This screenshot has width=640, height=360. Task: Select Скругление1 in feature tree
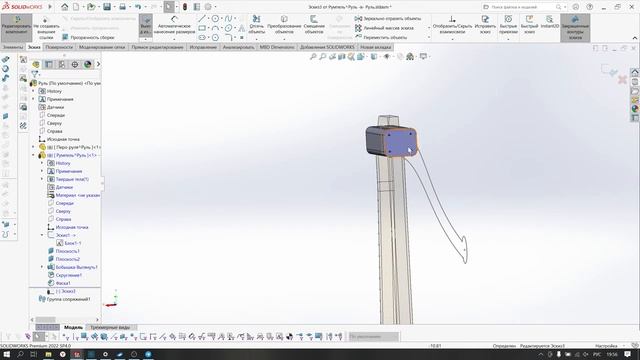(x=64, y=275)
